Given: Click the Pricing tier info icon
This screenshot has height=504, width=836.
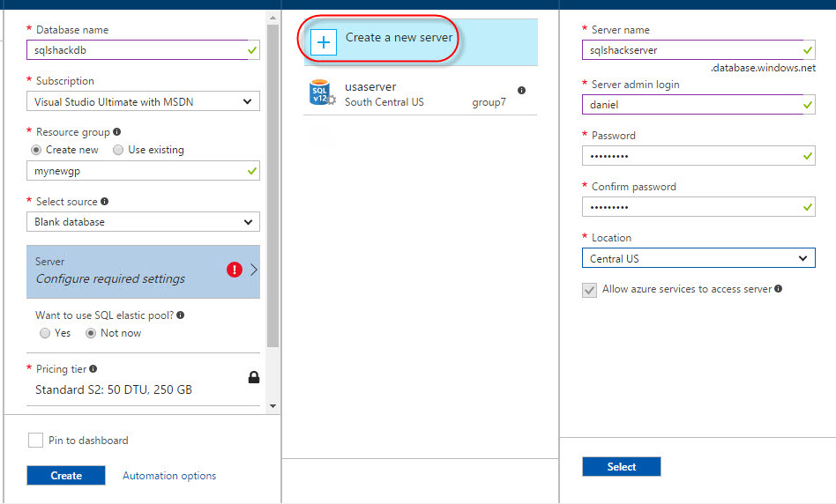Looking at the screenshot, I should pos(93,368).
